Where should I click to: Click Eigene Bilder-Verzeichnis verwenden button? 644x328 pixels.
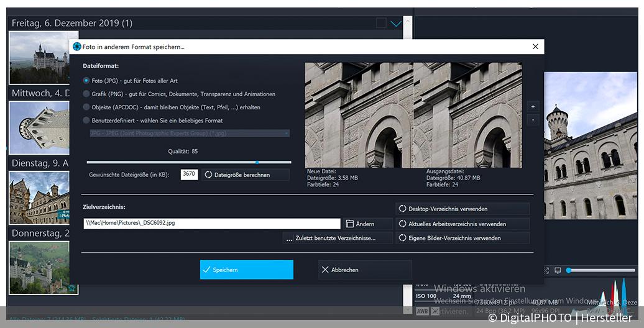click(462, 238)
